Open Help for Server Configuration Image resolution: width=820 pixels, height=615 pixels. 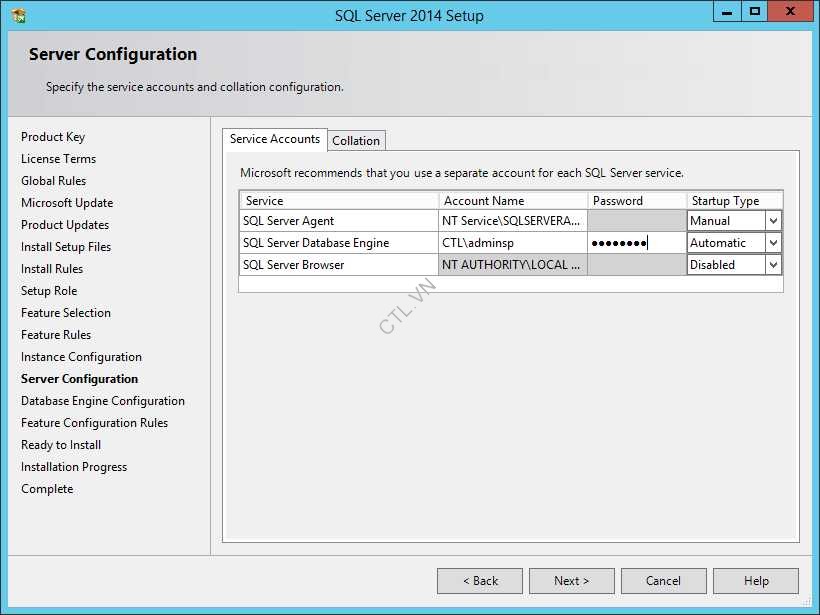[755, 580]
